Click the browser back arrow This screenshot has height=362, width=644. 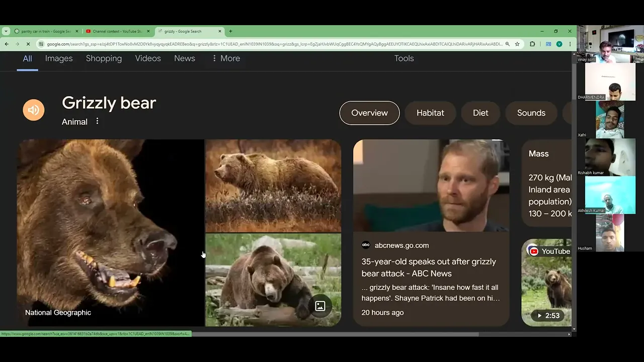point(7,44)
